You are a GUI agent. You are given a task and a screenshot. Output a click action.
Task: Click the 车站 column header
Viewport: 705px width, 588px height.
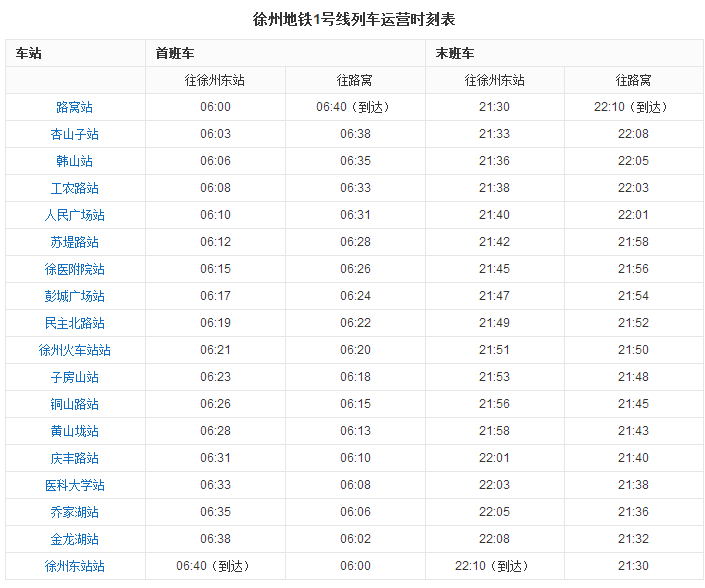[29, 53]
